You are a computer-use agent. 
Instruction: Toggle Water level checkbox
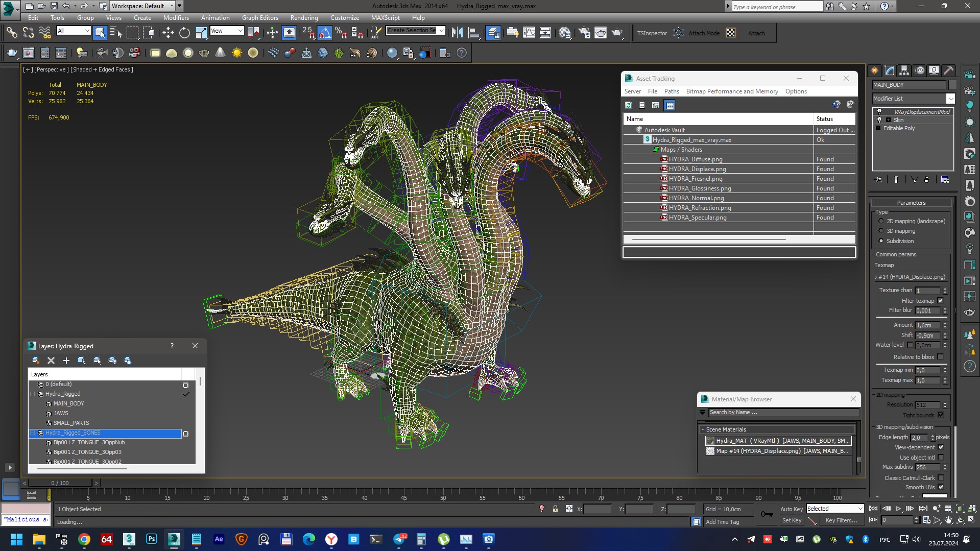pyautogui.click(x=910, y=345)
